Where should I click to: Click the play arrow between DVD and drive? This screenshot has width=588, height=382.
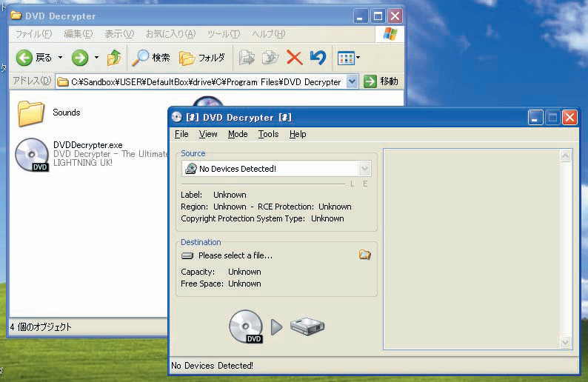[x=277, y=327]
